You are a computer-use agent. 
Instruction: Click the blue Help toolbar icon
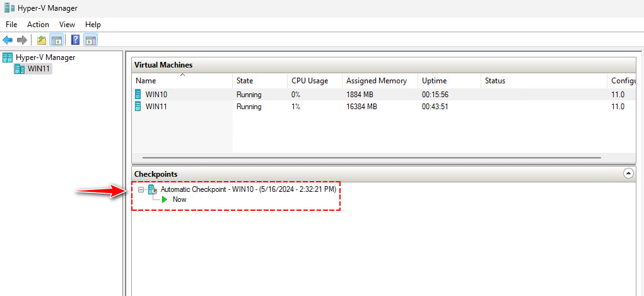click(x=76, y=40)
